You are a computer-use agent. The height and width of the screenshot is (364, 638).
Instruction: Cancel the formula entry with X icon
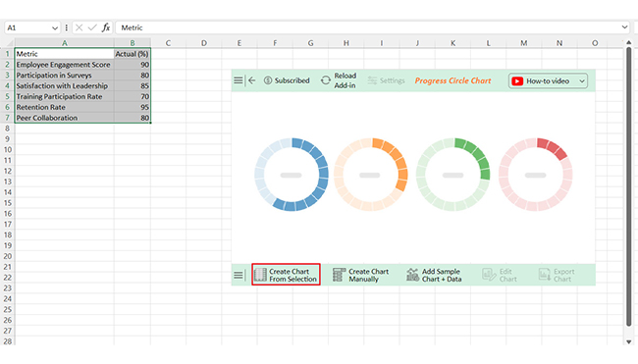79,27
